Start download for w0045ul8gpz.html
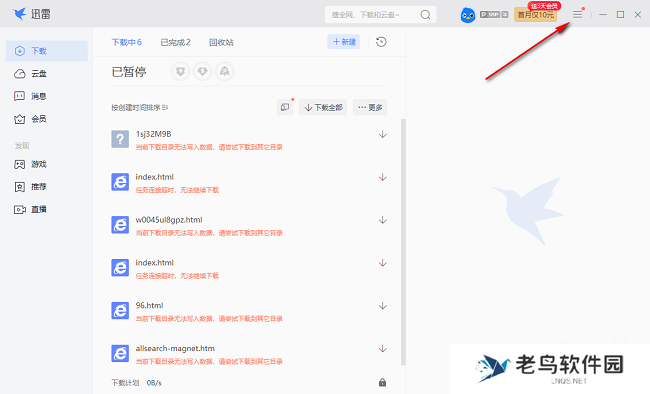Viewport: 650px width, 394px height. click(383, 220)
